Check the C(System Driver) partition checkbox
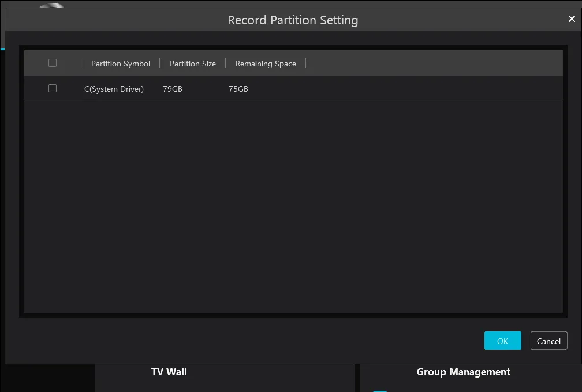The height and width of the screenshot is (392, 582). (x=53, y=88)
